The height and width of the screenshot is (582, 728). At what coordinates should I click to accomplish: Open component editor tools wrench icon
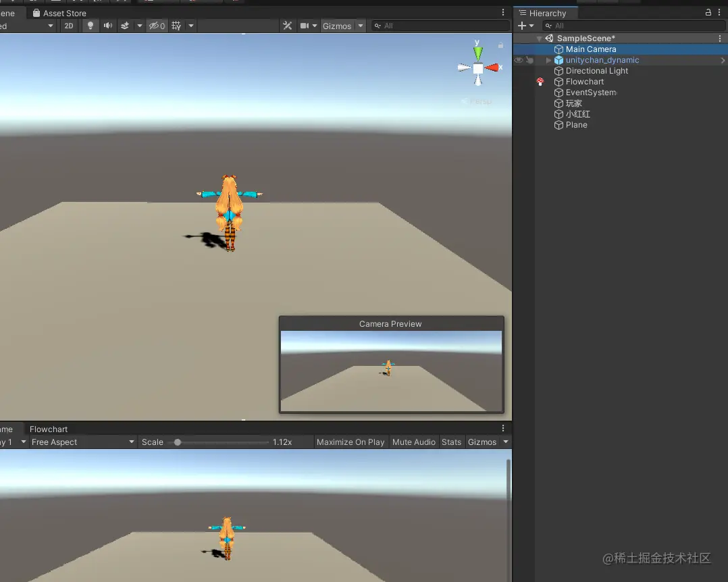288,26
